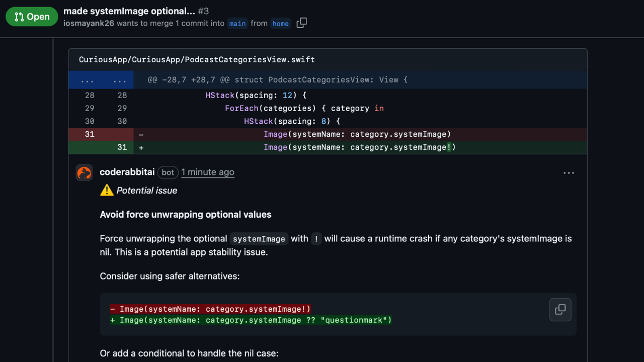Open the coderabbitai username link

pos(127,172)
